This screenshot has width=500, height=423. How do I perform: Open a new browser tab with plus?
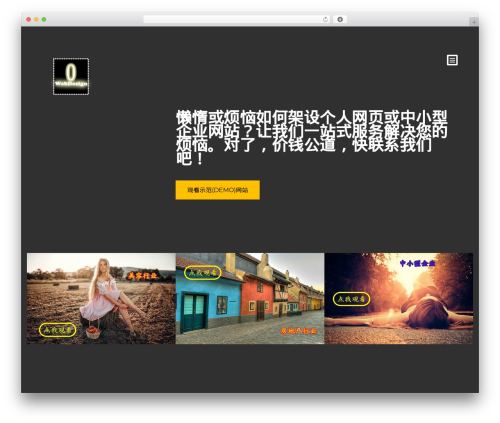click(x=474, y=22)
